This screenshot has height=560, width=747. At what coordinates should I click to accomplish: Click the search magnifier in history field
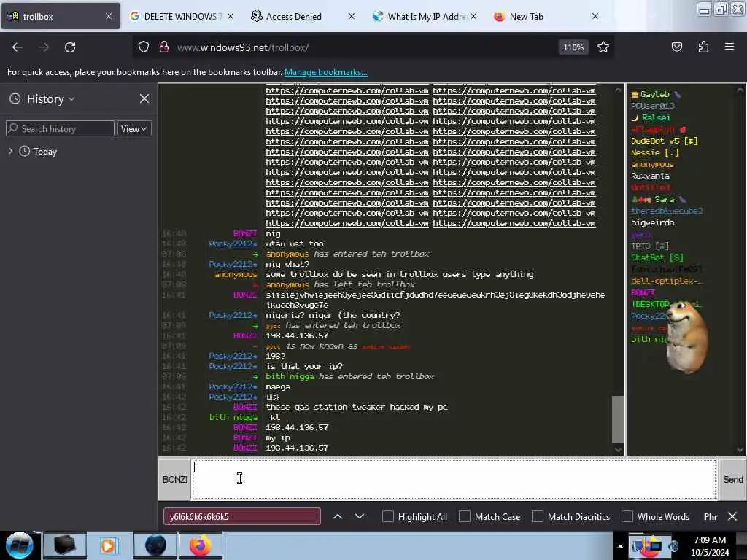[x=13, y=128]
